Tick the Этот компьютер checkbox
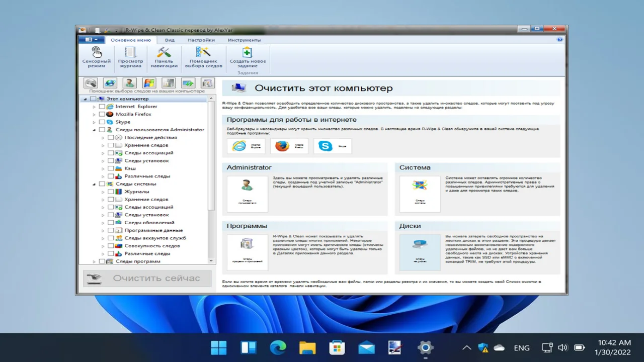The image size is (644, 362). point(93,99)
